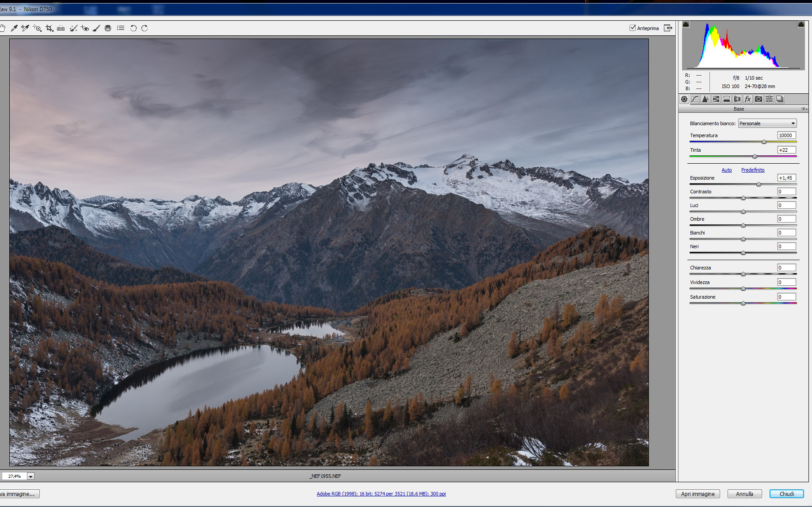Select the Crop tool

click(x=49, y=28)
